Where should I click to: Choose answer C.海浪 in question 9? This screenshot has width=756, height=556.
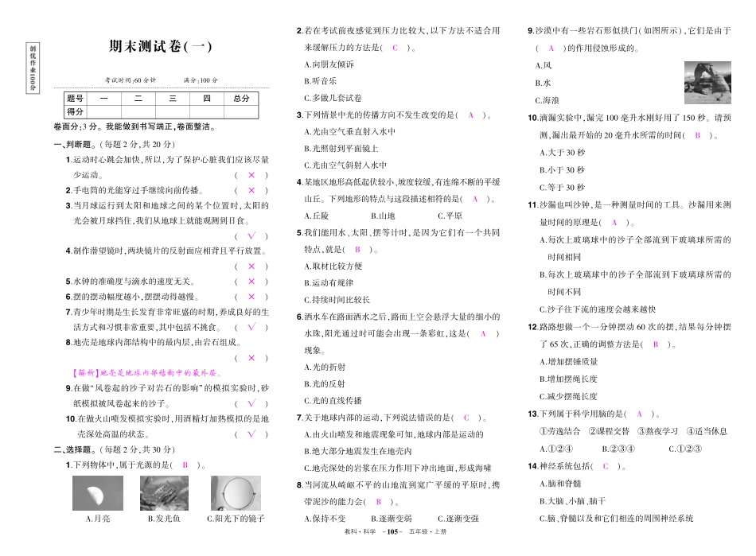click(550, 100)
